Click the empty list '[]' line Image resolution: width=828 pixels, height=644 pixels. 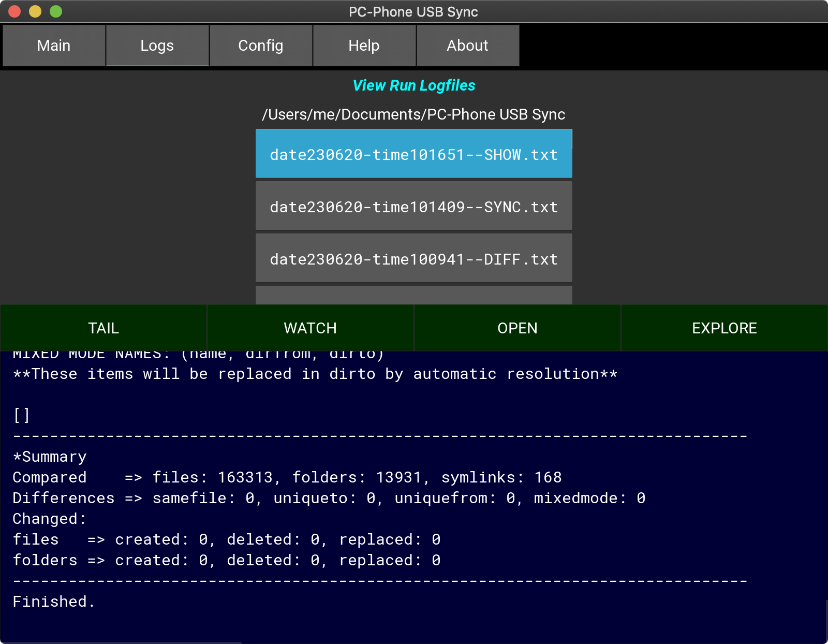pyautogui.click(x=22, y=415)
